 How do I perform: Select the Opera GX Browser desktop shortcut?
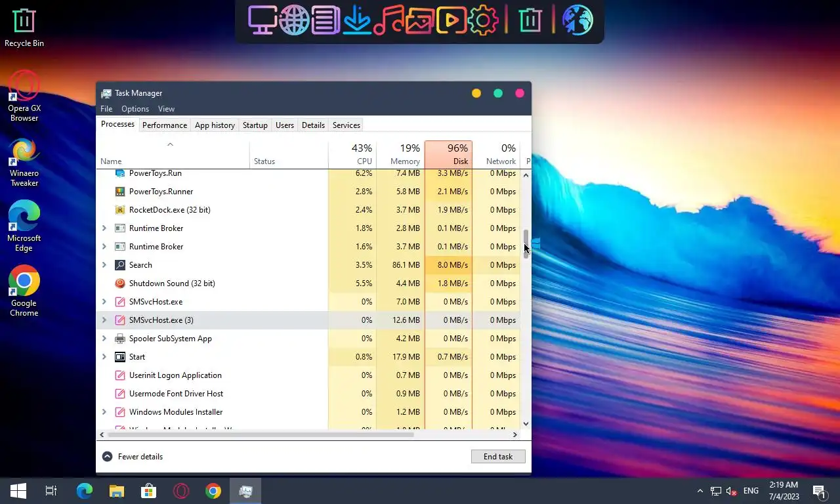[x=24, y=96]
